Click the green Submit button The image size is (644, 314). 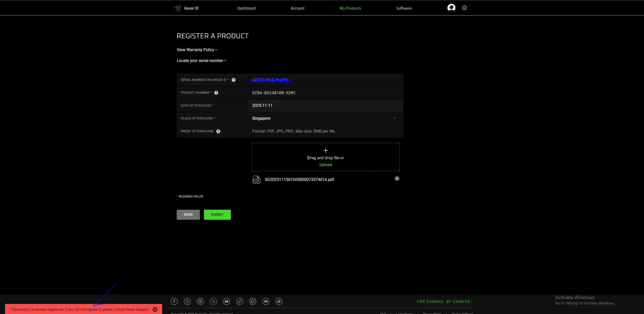pos(217,214)
